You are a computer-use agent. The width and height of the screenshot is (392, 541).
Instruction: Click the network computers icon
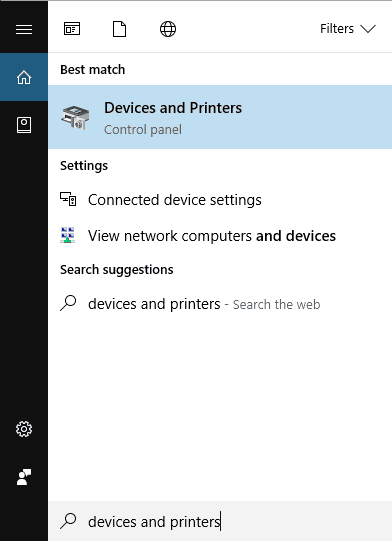[x=68, y=235]
